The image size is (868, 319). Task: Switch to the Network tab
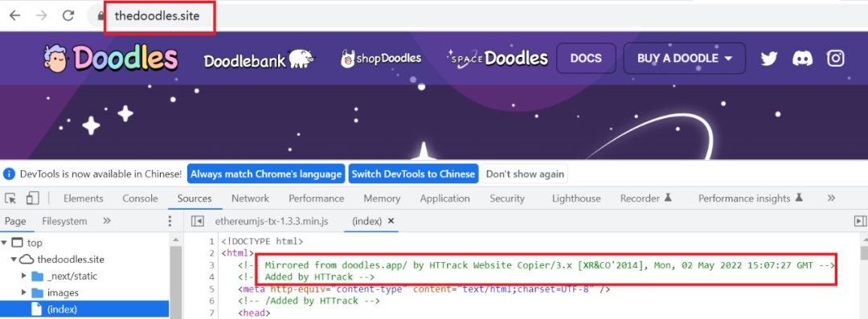pyautogui.click(x=250, y=198)
